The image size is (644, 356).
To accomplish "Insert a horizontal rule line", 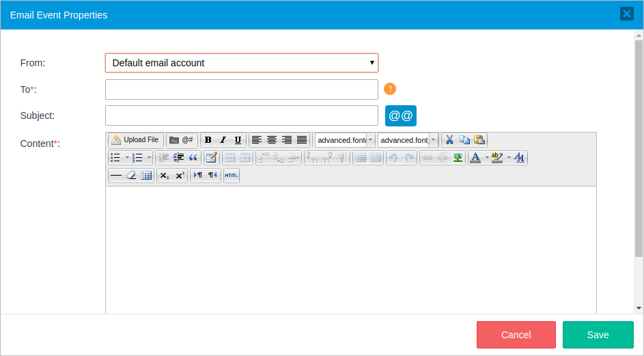I will [116, 176].
